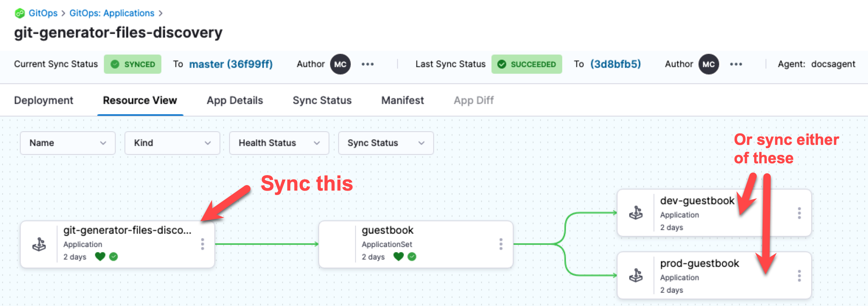Switch to the App Details tab
This screenshot has width=868, height=306.
tap(235, 100)
